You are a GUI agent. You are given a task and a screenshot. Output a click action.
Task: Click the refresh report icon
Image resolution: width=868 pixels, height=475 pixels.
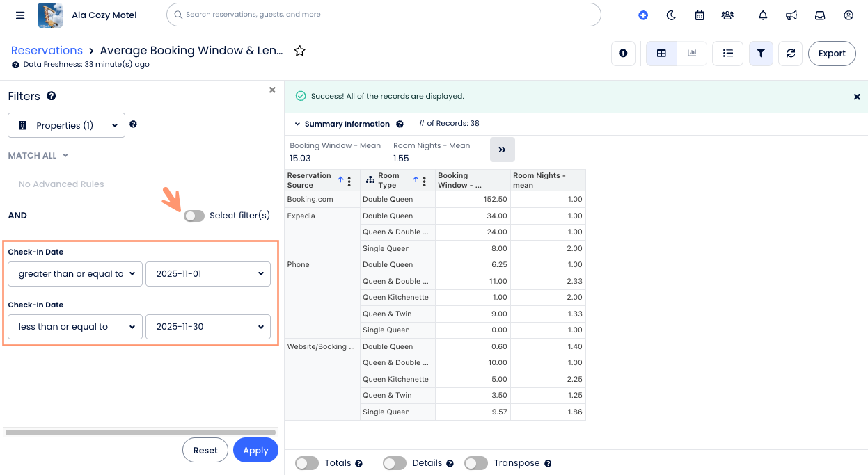point(791,53)
